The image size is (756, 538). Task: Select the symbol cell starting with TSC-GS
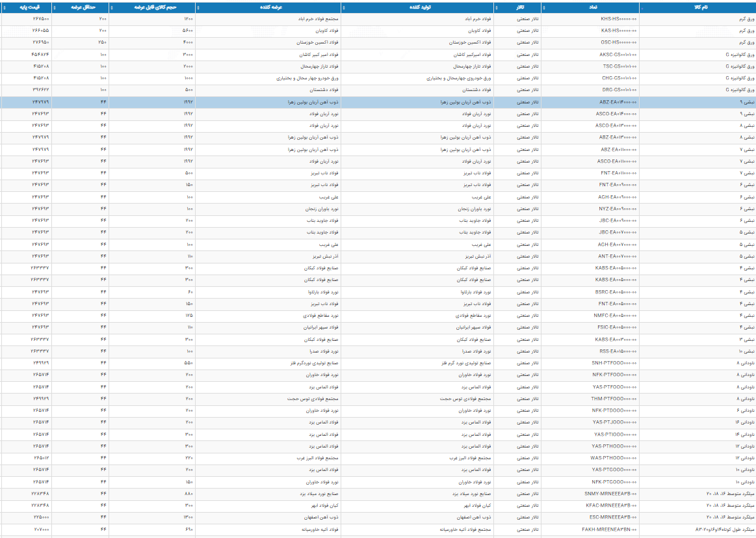(x=591, y=66)
